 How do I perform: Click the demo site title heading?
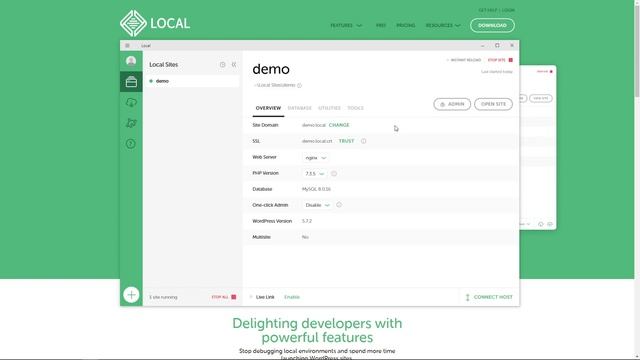271,69
